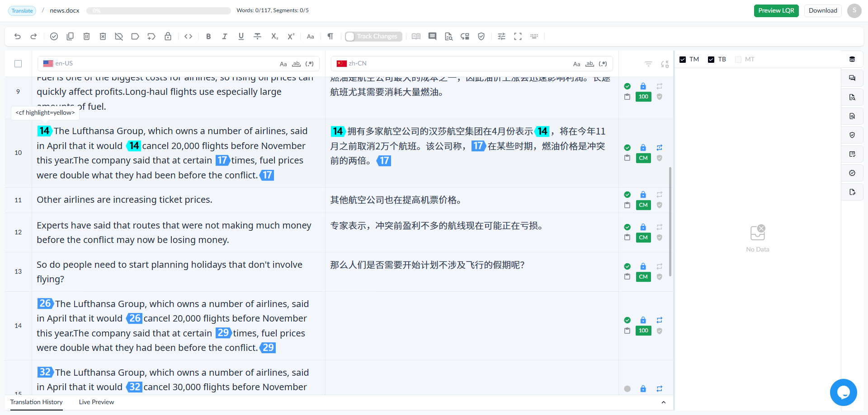
Task: Click the Translate breadcrumb label
Action: click(x=22, y=11)
